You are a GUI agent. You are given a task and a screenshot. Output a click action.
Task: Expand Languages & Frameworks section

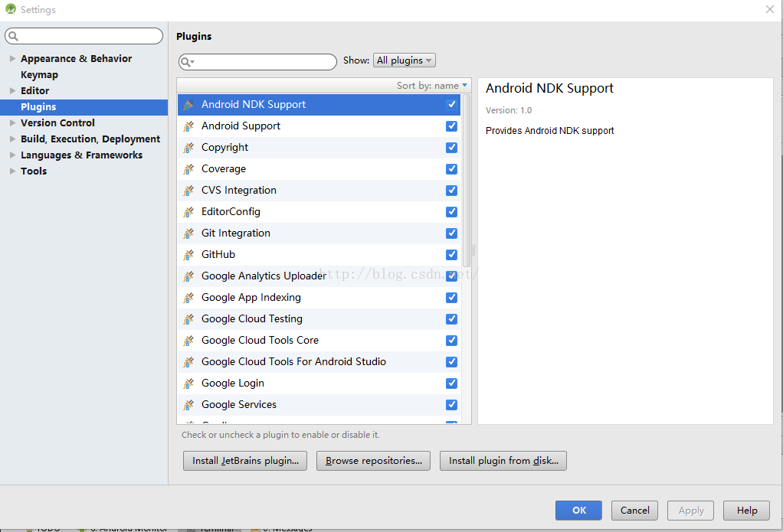(x=12, y=155)
